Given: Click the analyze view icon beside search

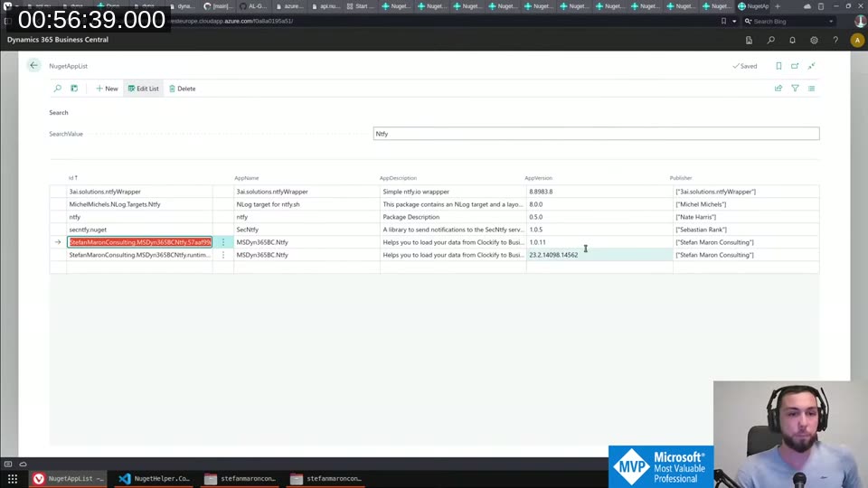Looking at the screenshot, I should point(74,89).
